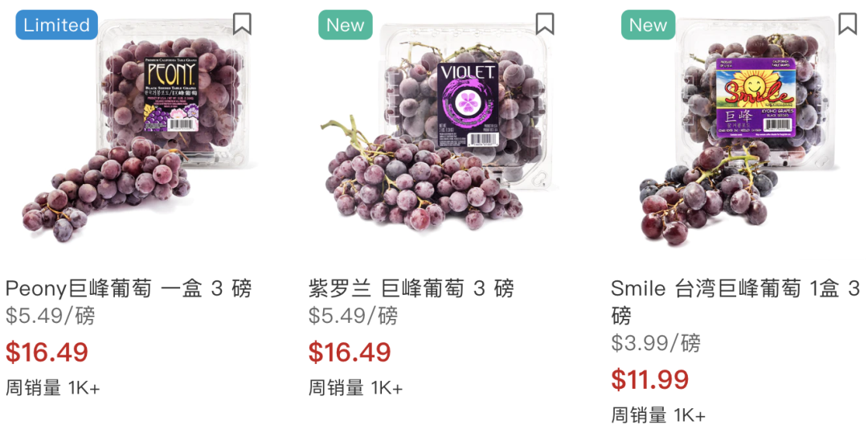Click 周销量 1K+ under Peony grapes
868x437 pixels.
pos(52,388)
